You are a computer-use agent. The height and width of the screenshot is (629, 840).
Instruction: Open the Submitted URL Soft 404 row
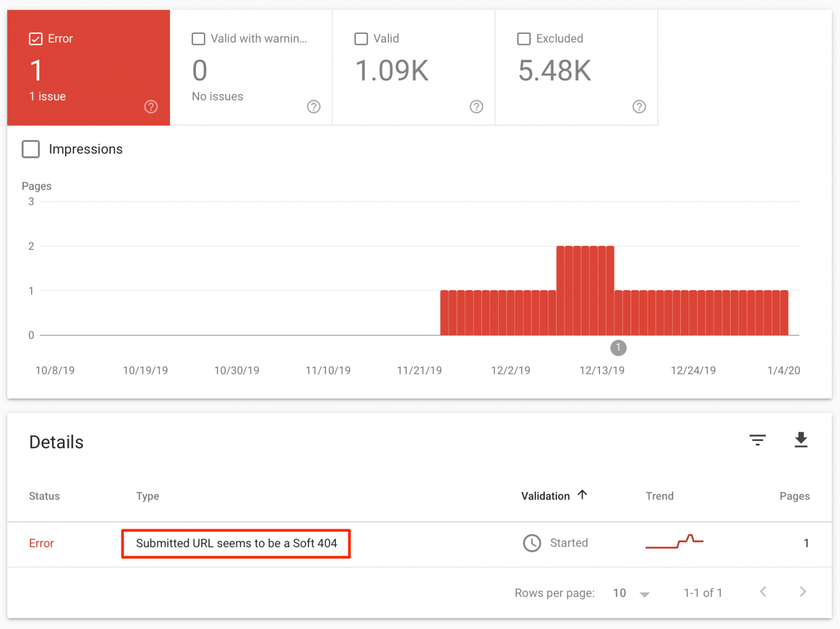coord(236,543)
